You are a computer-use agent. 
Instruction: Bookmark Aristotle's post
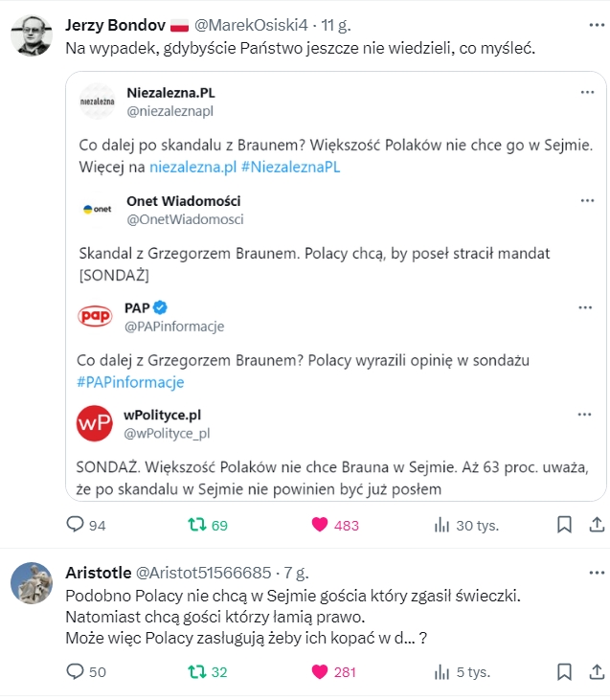coord(565,671)
